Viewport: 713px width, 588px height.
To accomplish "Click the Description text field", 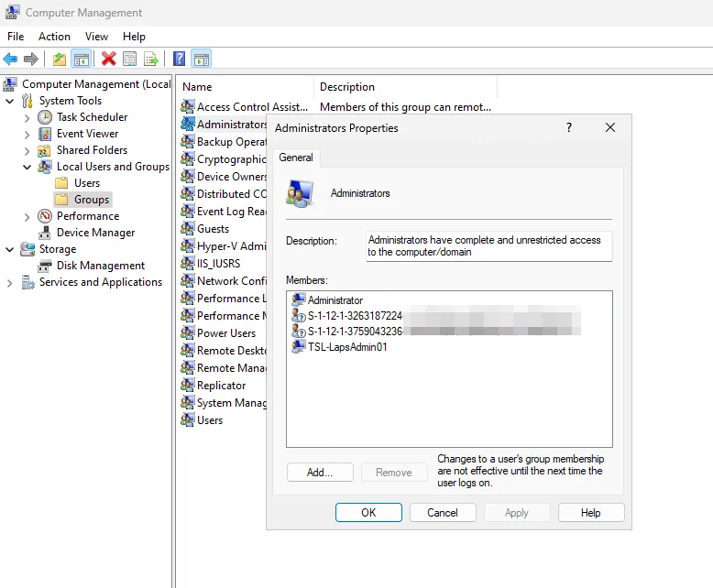I will coord(489,246).
